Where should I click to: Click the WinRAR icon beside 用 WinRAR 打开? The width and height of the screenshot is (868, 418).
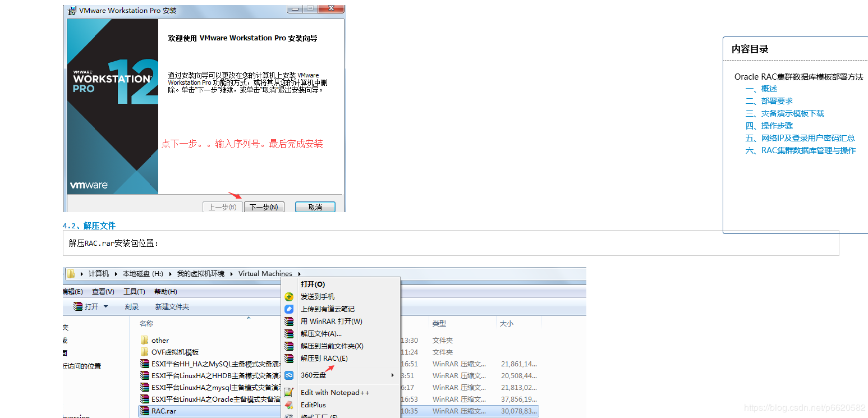(x=289, y=321)
